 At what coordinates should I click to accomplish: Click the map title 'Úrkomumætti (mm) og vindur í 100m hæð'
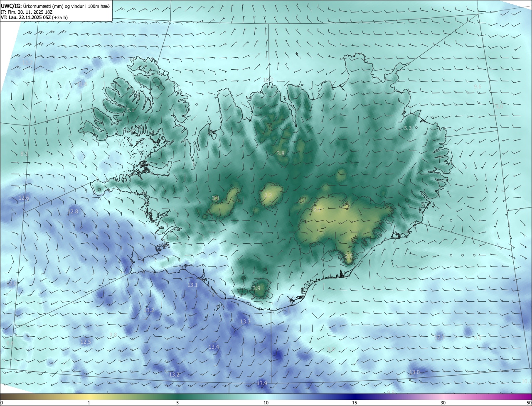(x=66, y=6)
